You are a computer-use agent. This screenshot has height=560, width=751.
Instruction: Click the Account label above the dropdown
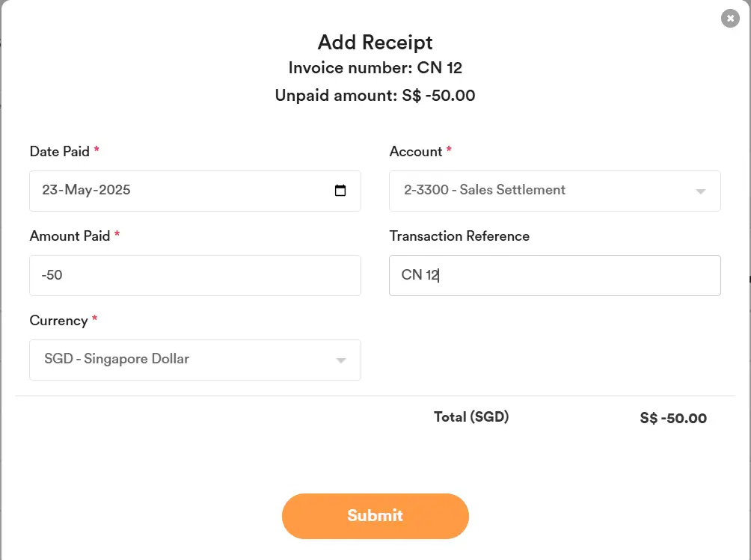tap(416, 151)
